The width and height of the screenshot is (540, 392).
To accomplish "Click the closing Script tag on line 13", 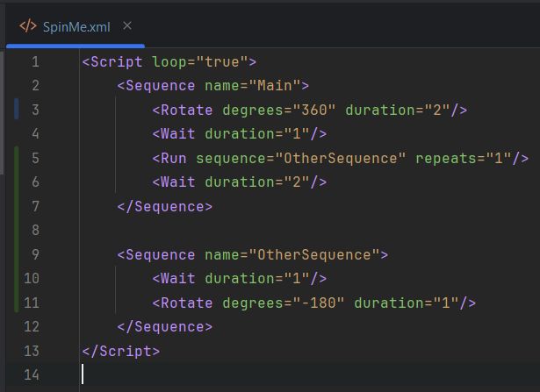I will 121,351.
